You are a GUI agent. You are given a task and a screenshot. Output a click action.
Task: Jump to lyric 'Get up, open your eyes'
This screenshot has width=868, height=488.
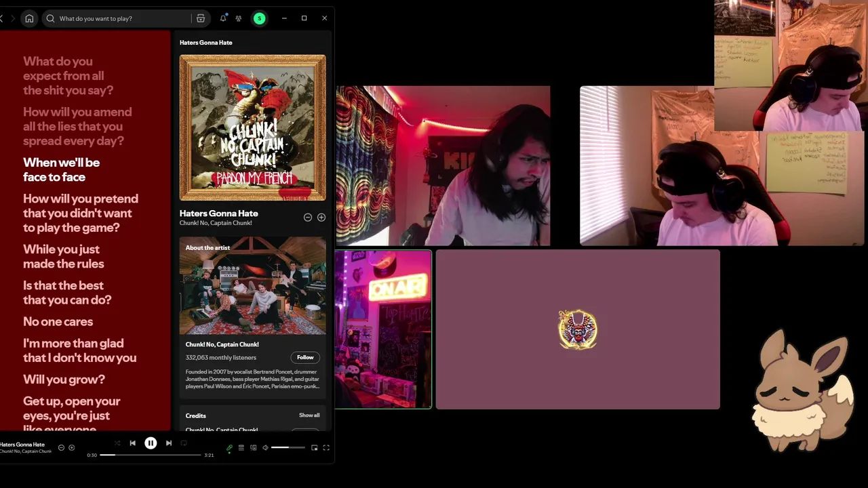[71, 414]
